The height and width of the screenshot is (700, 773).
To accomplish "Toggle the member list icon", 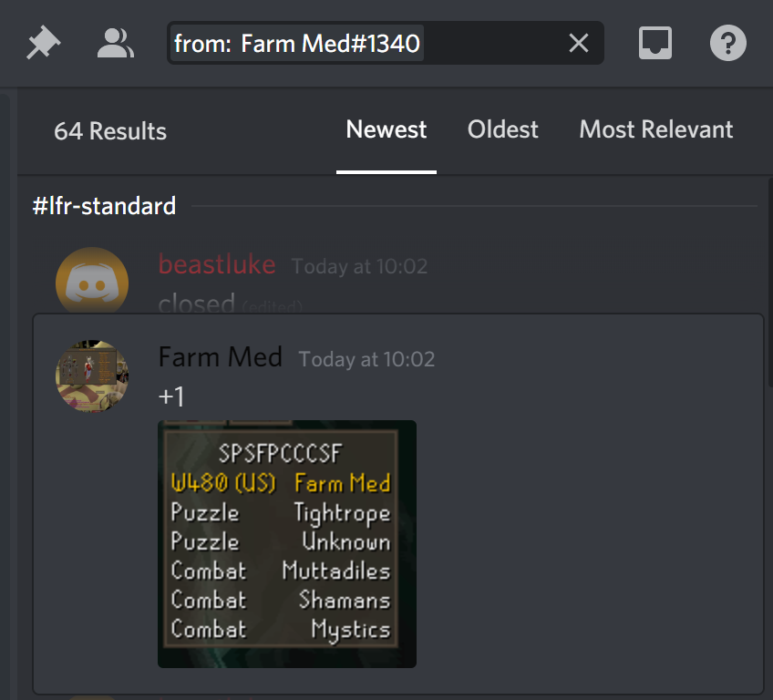I will pos(115,43).
